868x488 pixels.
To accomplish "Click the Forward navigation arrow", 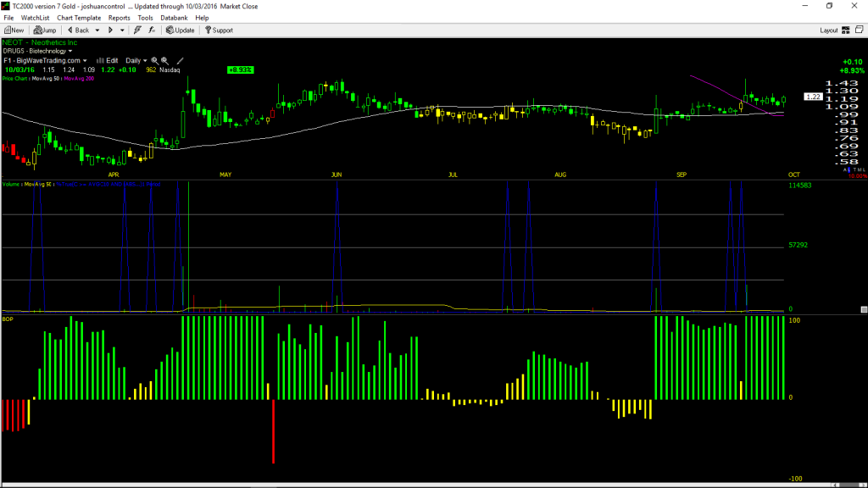I will (111, 30).
